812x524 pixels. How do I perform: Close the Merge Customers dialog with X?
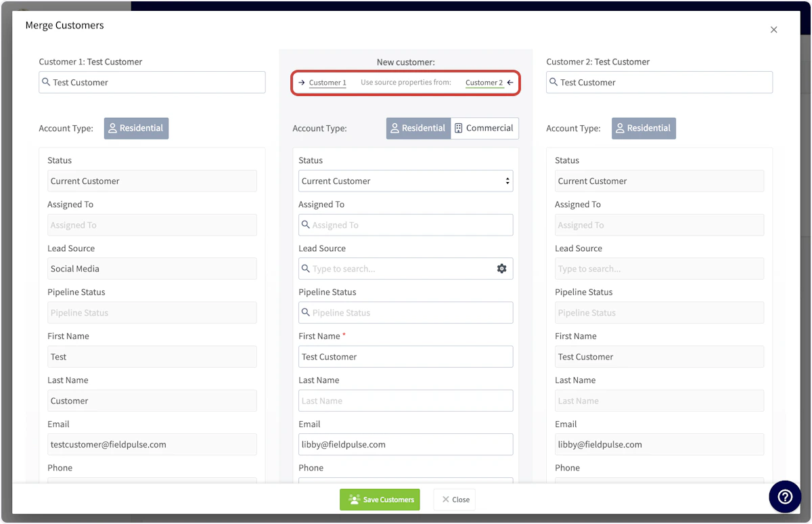[774, 30]
